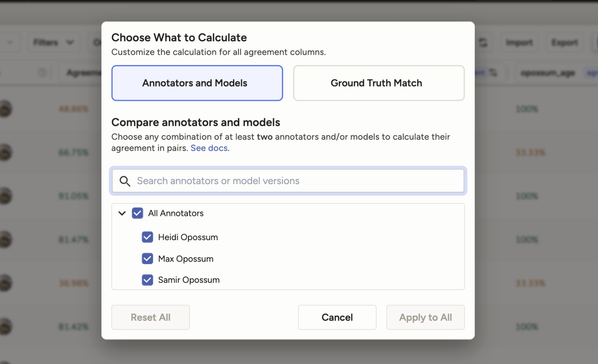Click the Cancel button
Viewport: 598px width, 364px height.
[337, 317]
